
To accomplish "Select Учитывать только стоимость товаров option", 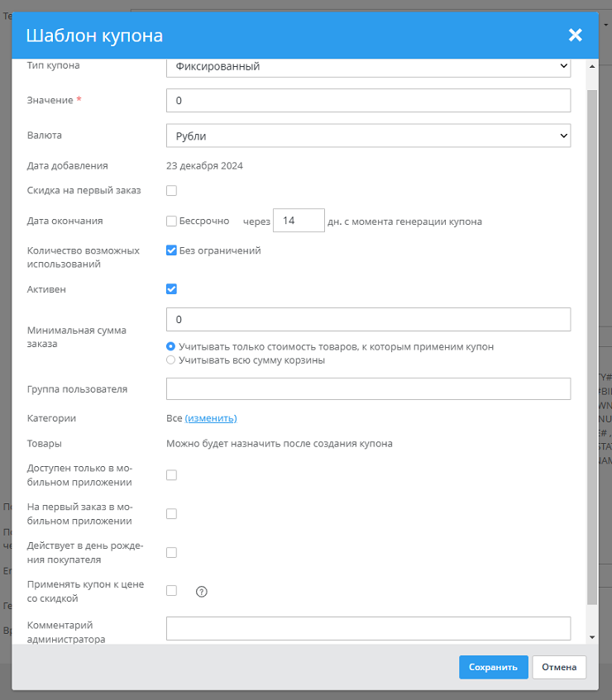I will click(171, 347).
